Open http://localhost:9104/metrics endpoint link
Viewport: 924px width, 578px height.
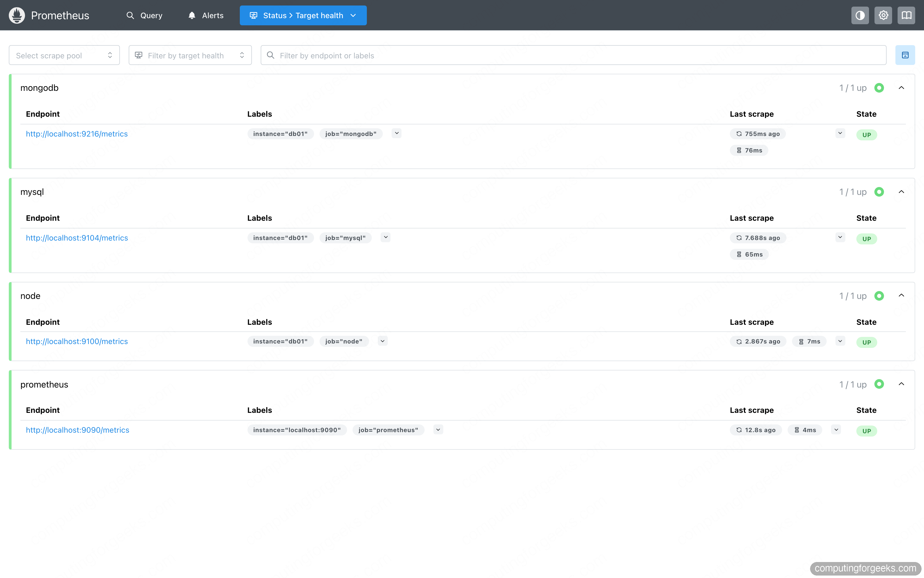[77, 238]
